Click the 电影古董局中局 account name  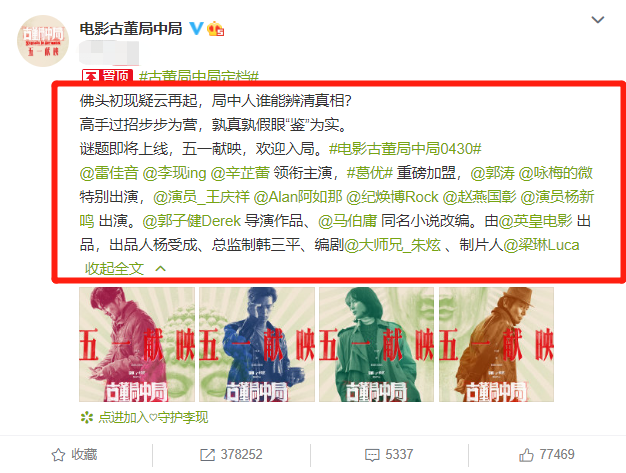[x=131, y=29]
